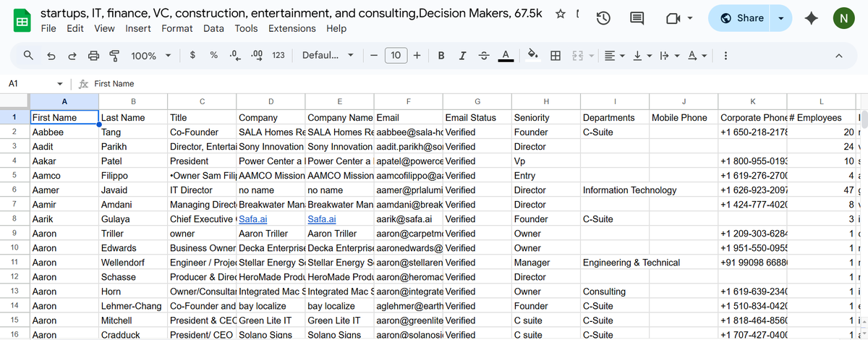868x340 pixels.
Task: Click the document title text
Action: point(292,13)
